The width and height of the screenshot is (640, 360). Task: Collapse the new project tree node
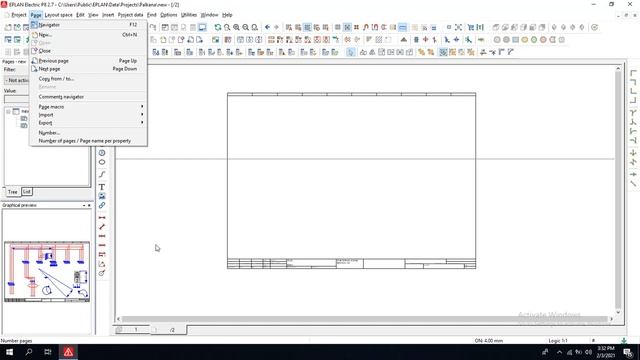click(x=8, y=111)
